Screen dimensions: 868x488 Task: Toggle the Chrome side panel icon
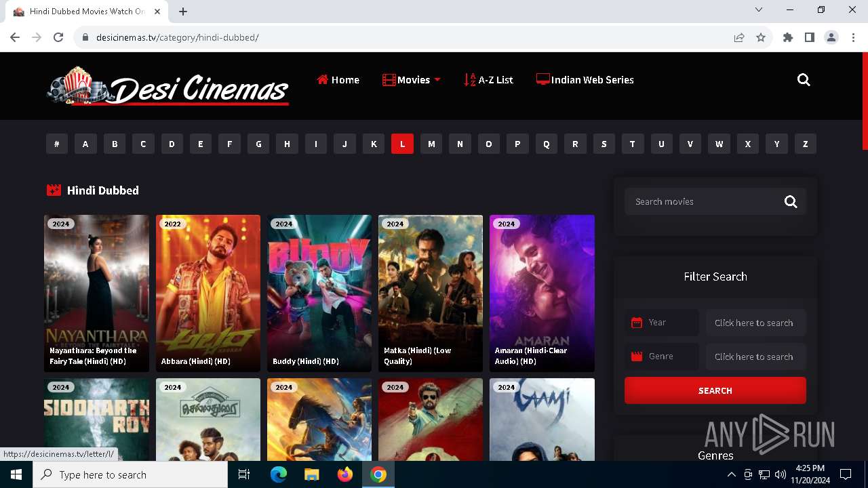click(x=810, y=37)
